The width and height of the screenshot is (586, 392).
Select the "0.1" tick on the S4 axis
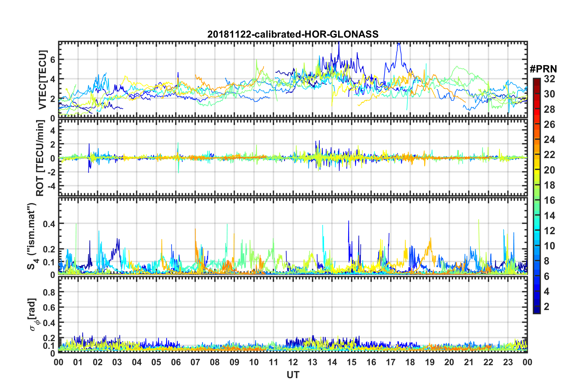(49, 262)
